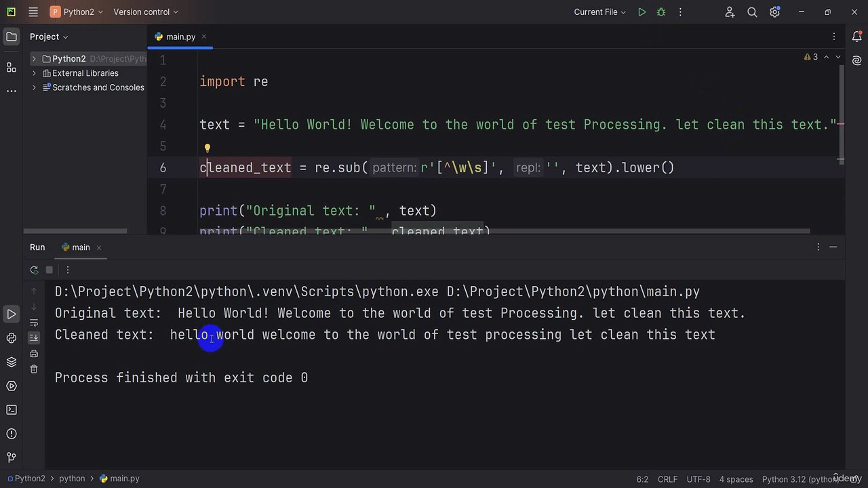Hide the Run tool window
868x488 pixels.
pyautogui.click(x=833, y=247)
